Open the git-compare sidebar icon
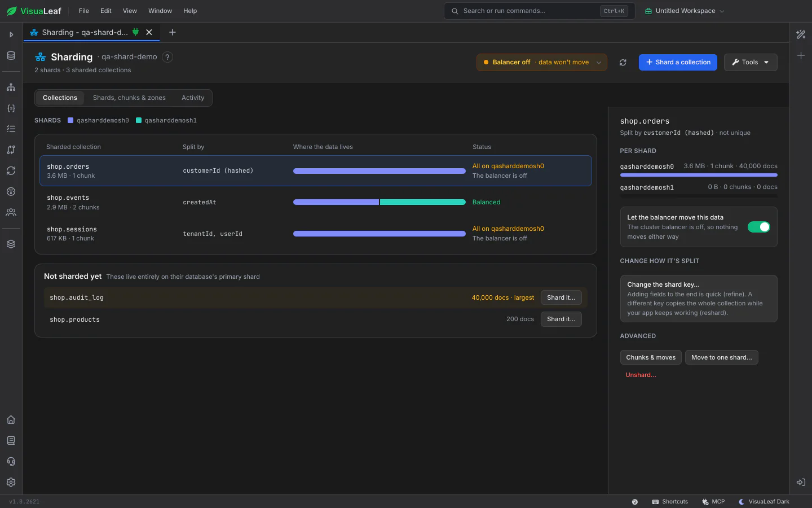 point(11,150)
